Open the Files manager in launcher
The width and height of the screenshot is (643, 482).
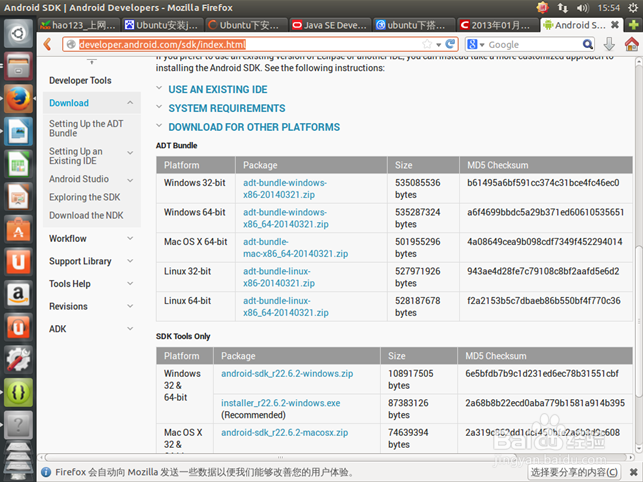point(18,66)
